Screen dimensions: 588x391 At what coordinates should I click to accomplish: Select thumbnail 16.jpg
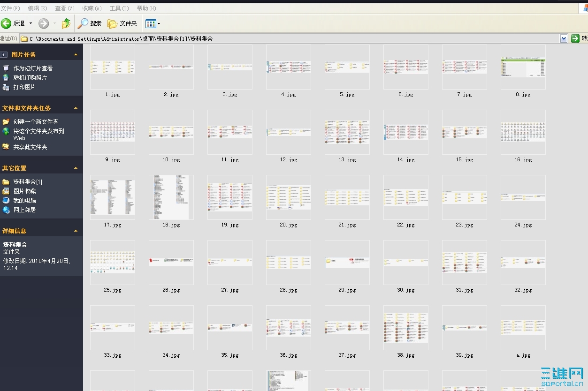(x=523, y=132)
